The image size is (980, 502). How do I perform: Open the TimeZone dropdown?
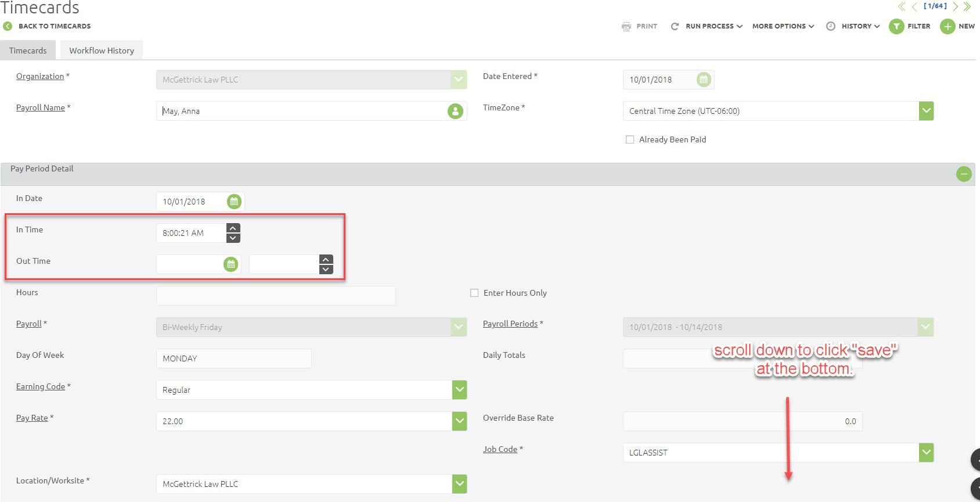point(926,111)
